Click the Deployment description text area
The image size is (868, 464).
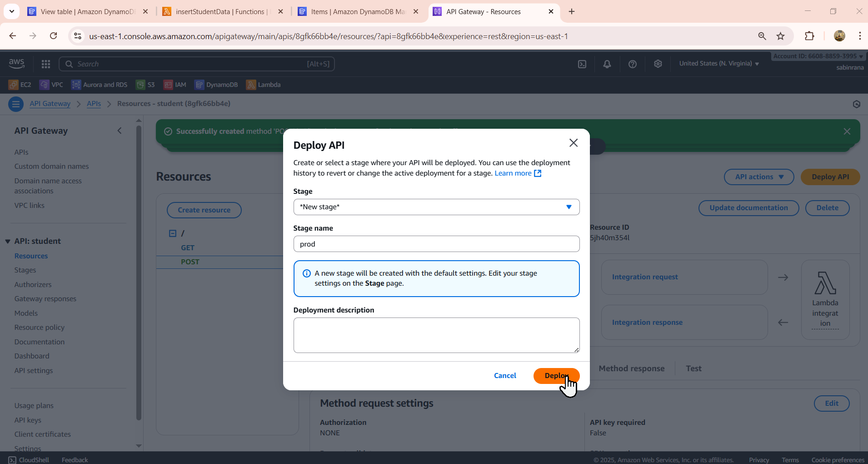[436, 335]
